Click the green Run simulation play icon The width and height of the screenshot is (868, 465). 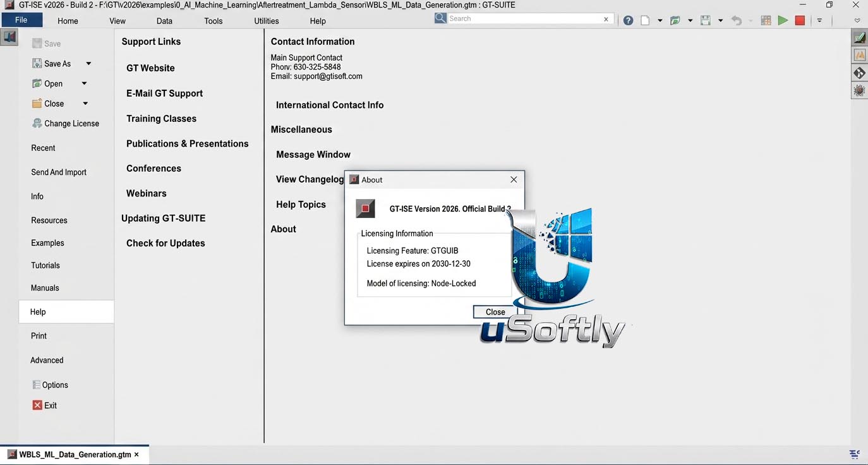click(783, 20)
